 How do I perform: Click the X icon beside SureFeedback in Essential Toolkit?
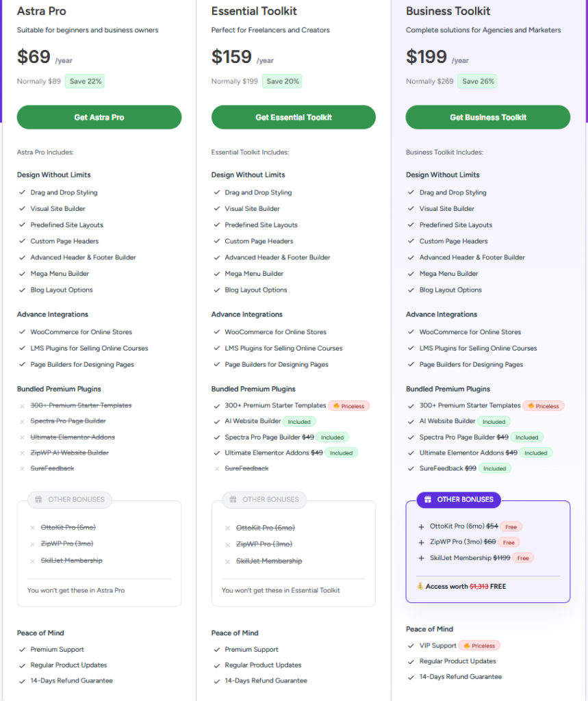(217, 469)
